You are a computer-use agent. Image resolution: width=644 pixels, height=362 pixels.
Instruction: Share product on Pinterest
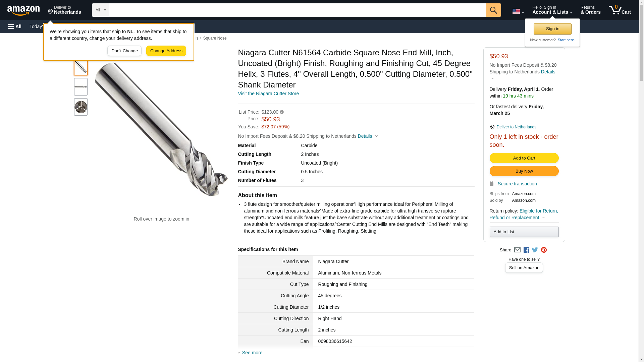[x=544, y=250]
